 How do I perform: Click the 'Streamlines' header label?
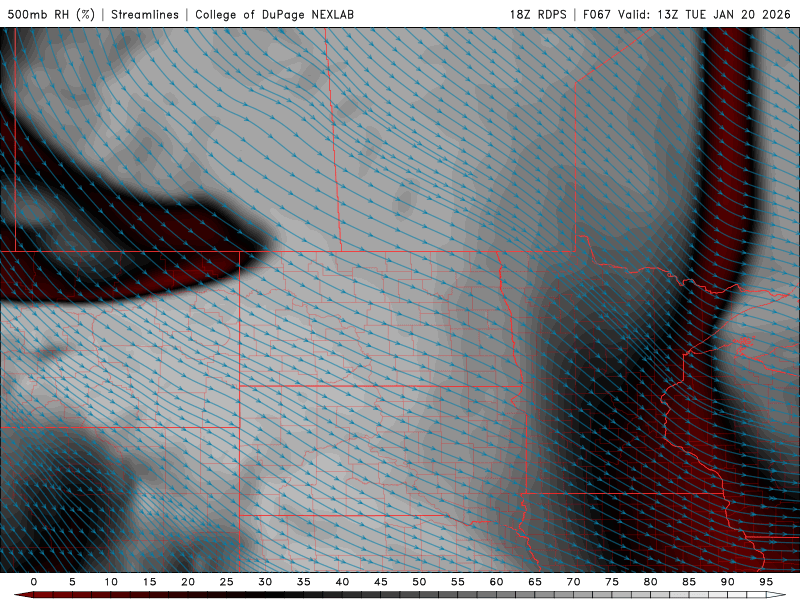[145, 14]
